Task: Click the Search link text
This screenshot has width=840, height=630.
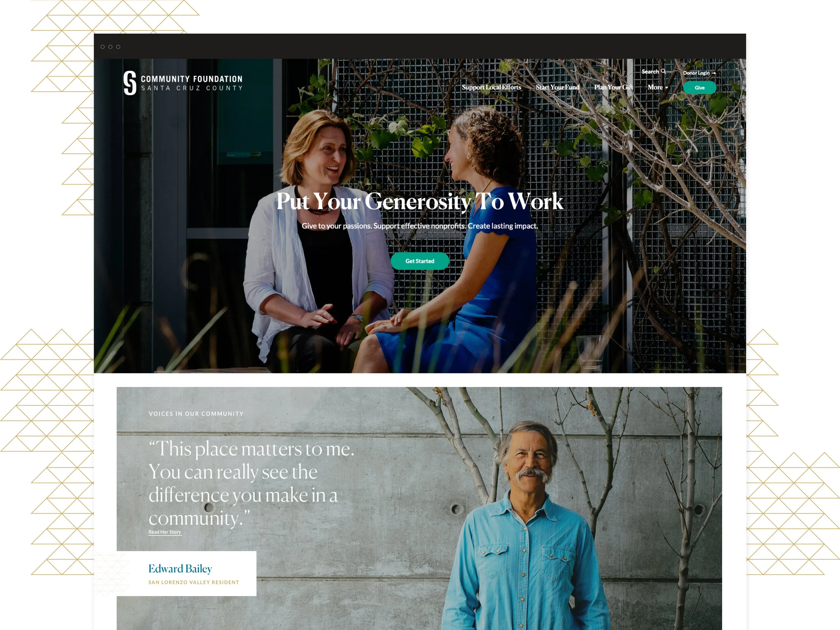Action: pyautogui.click(x=650, y=71)
